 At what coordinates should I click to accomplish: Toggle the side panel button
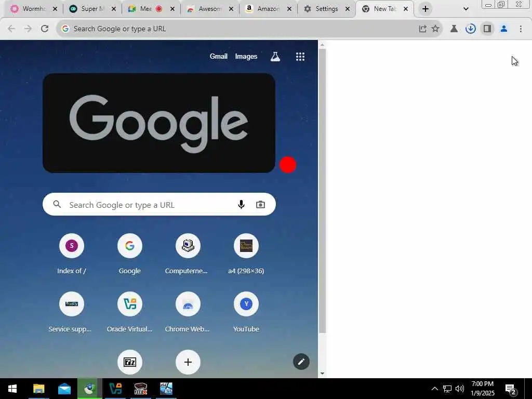click(x=487, y=29)
